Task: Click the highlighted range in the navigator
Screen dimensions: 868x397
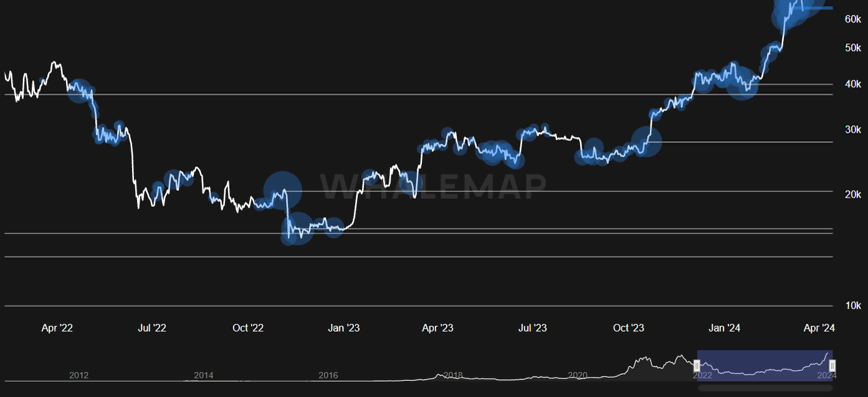Action: tap(765, 365)
